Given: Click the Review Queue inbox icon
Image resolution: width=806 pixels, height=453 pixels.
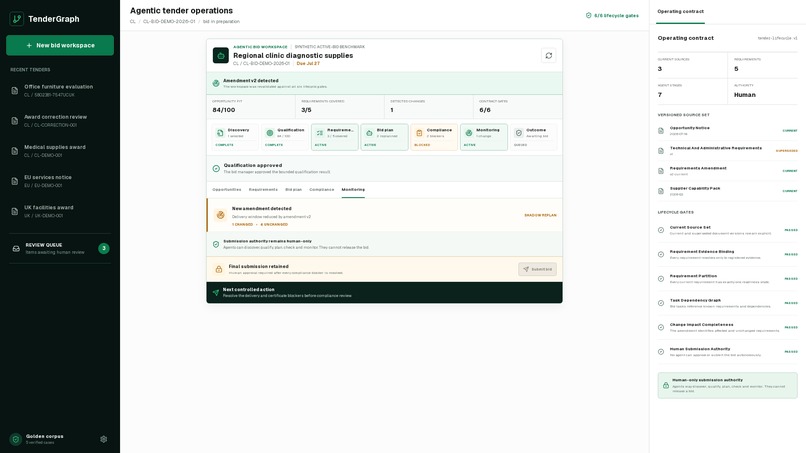Looking at the screenshot, I should (16, 248).
